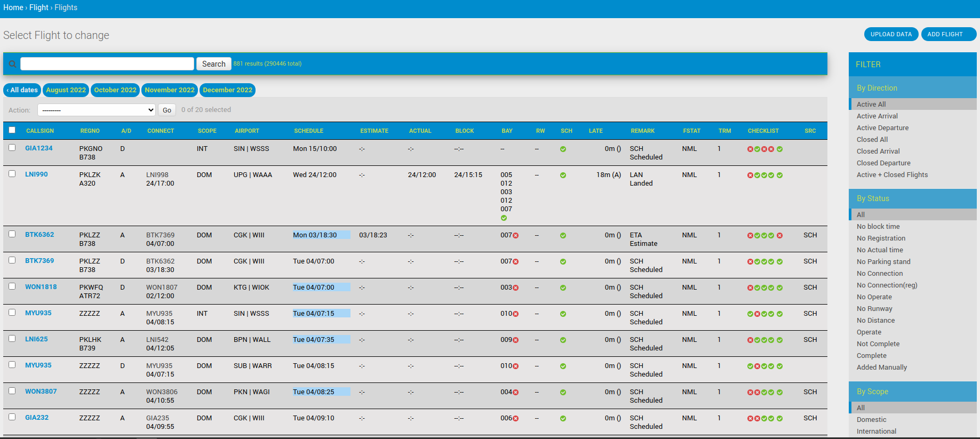Click green SCH check icon for GIA1234
Screen dimensions: 980x439
coord(563,149)
